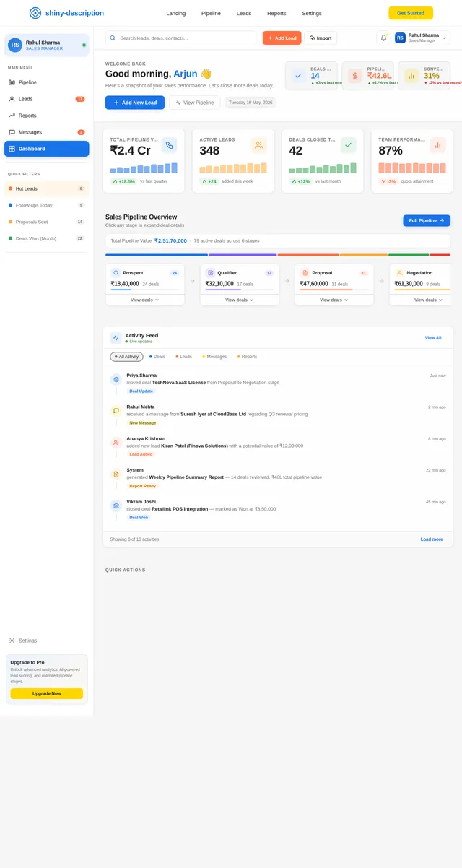Image resolution: width=462 pixels, height=868 pixels.
Task: Open Leads in the top navigation
Action: tap(244, 13)
